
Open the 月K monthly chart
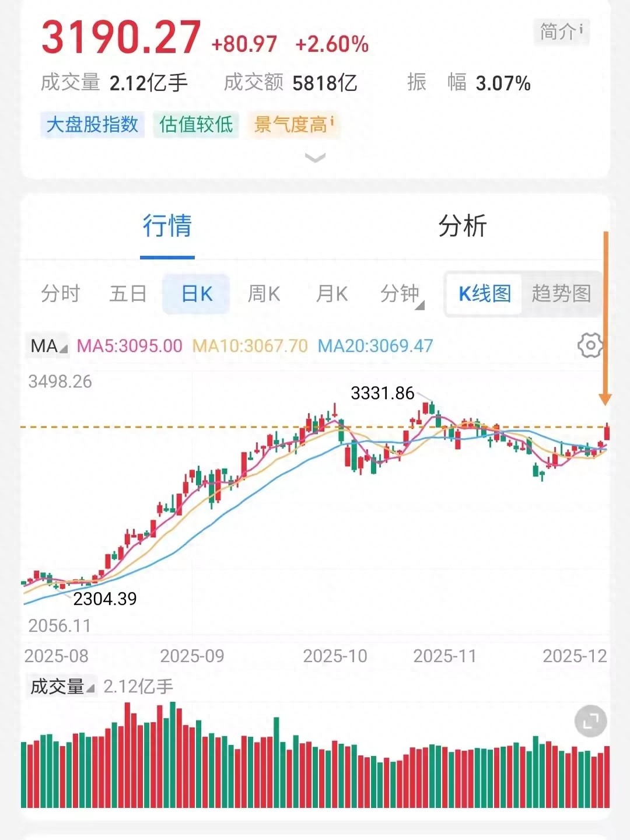tap(332, 294)
